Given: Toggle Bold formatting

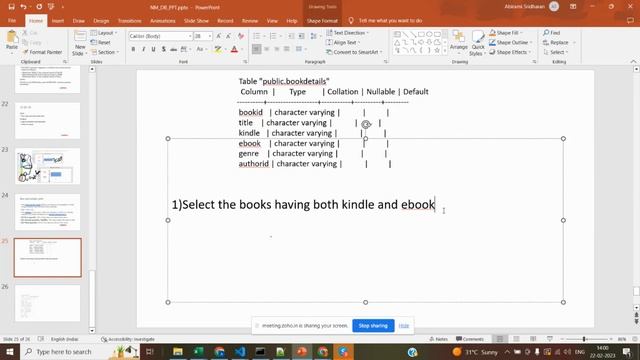Looking at the screenshot, I should 133,49.
